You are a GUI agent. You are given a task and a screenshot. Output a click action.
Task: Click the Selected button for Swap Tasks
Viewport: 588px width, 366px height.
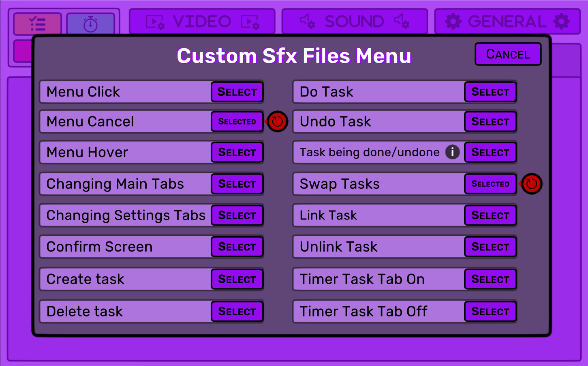pos(490,184)
